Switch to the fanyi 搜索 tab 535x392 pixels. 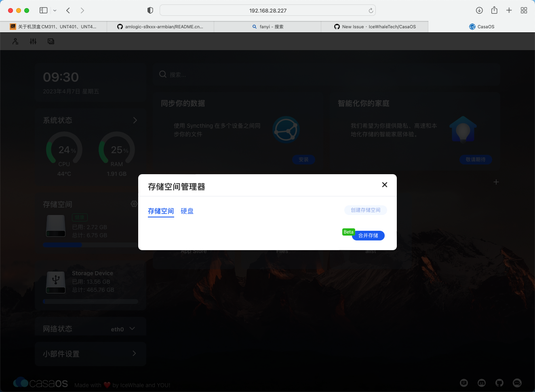click(x=267, y=27)
